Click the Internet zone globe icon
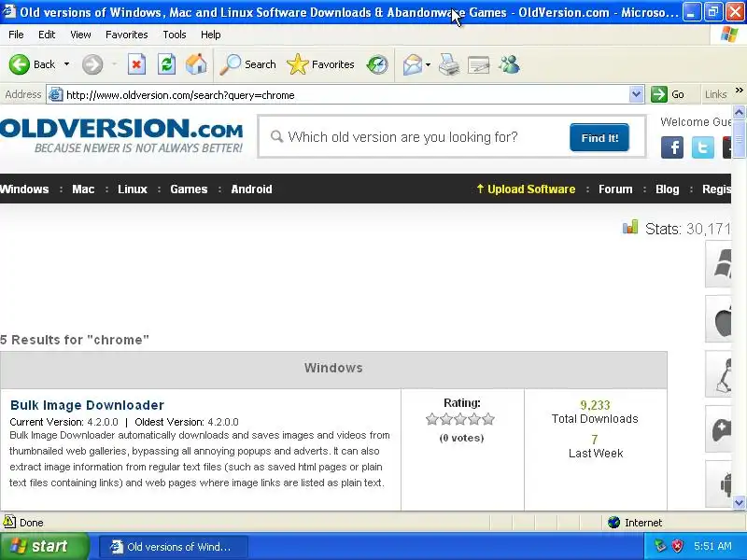 coord(613,523)
